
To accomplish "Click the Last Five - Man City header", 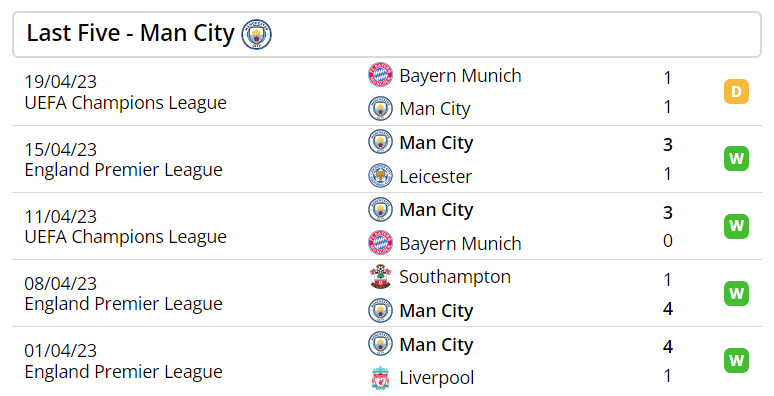I will [387, 35].
